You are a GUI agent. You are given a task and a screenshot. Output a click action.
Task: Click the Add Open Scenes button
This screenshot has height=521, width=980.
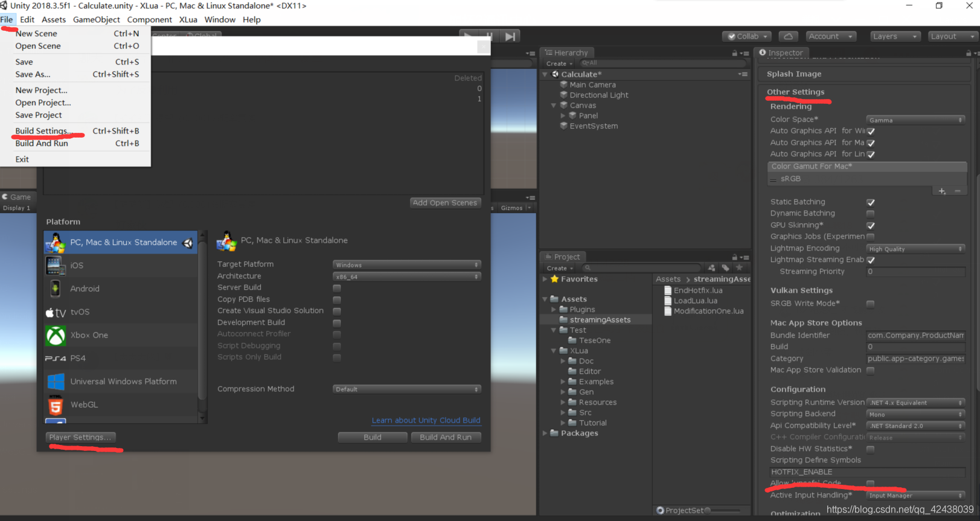(x=445, y=203)
